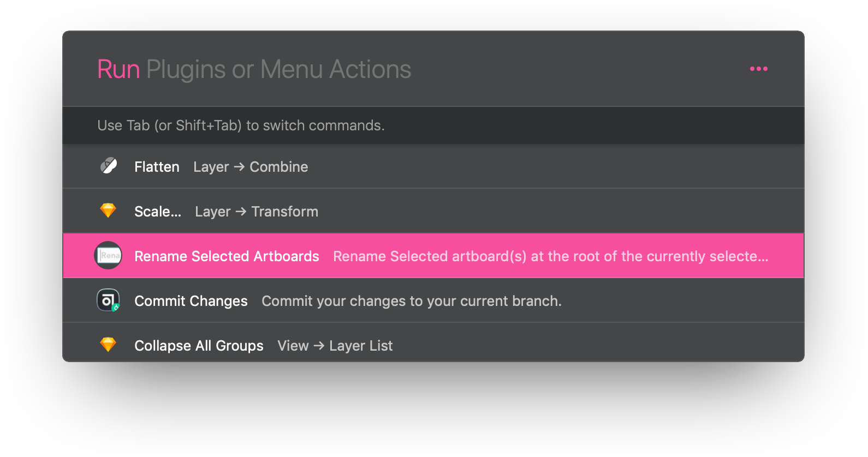
Task: Run the Flatten action
Action: click(157, 166)
